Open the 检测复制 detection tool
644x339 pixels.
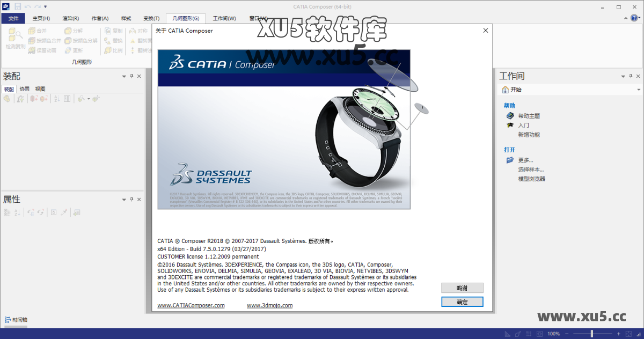click(16, 38)
